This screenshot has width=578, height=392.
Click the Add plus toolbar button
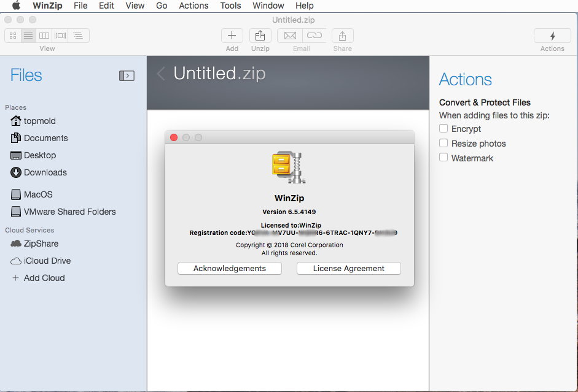[232, 36]
